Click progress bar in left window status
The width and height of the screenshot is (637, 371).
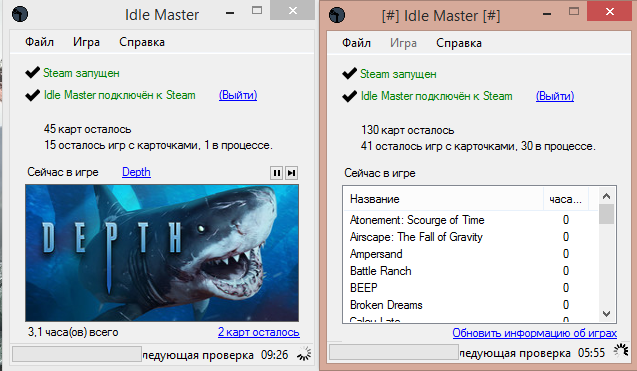[x=77, y=354]
